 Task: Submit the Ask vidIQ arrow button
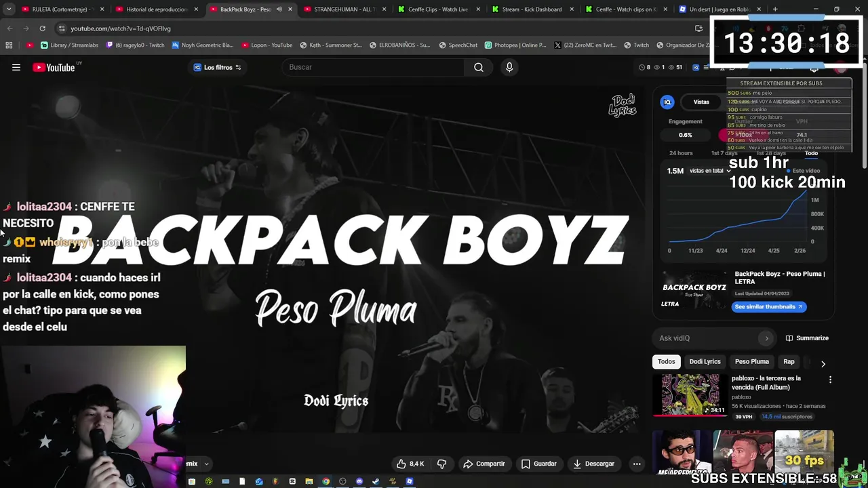(767, 338)
